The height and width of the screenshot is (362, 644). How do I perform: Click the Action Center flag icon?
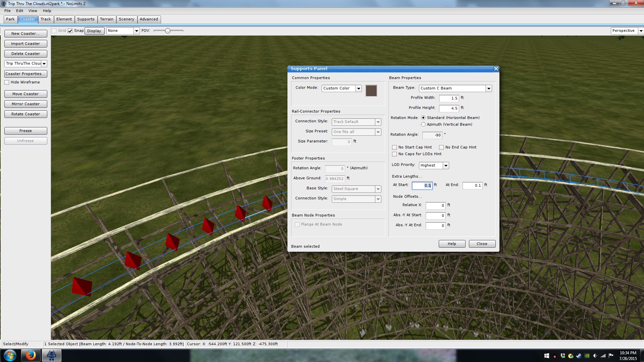coord(611,356)
